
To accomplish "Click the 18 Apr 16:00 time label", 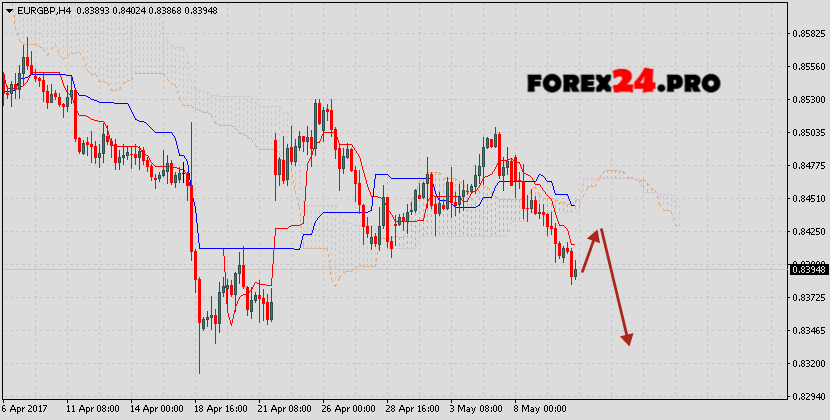I will 220,410.
